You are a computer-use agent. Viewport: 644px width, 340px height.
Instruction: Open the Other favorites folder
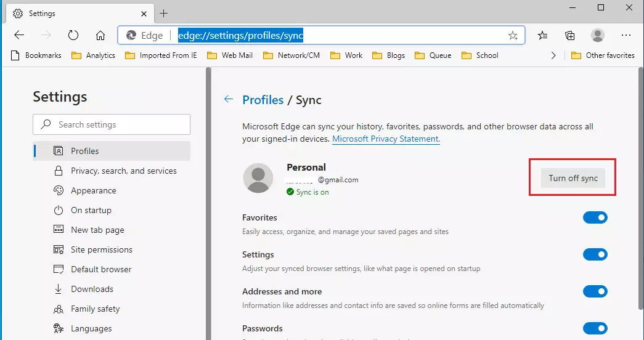[x=603, y=55]
